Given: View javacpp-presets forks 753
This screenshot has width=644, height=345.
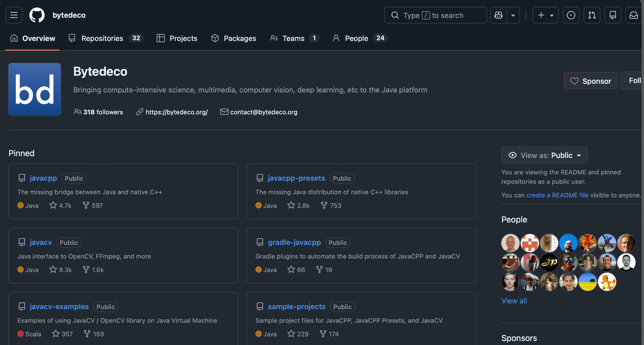Looking at the screenshot, I should tap(331, 205).
